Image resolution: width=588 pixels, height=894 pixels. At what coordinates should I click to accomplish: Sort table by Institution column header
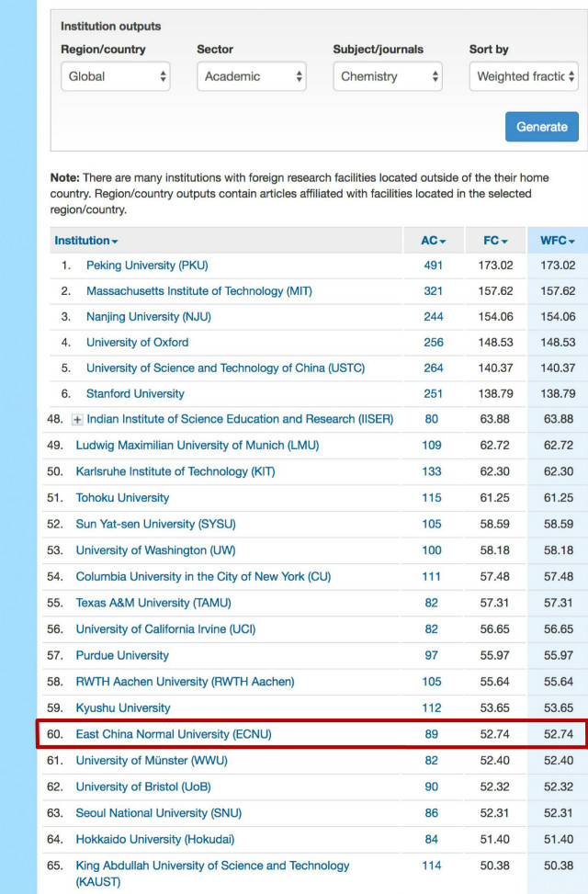86,241
